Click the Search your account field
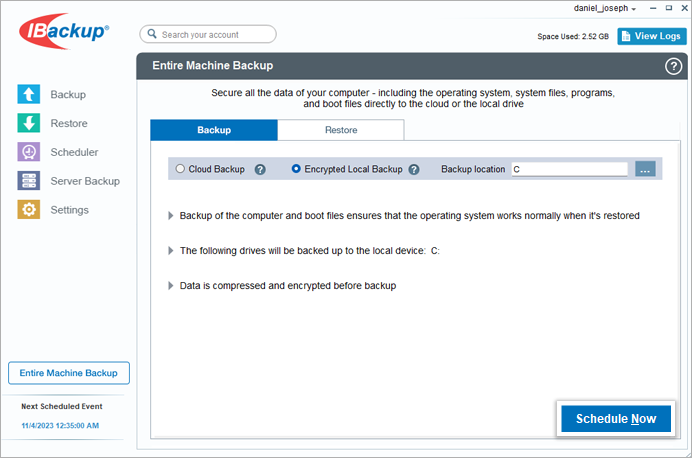The image size is (692, 458). coord(208,34)
